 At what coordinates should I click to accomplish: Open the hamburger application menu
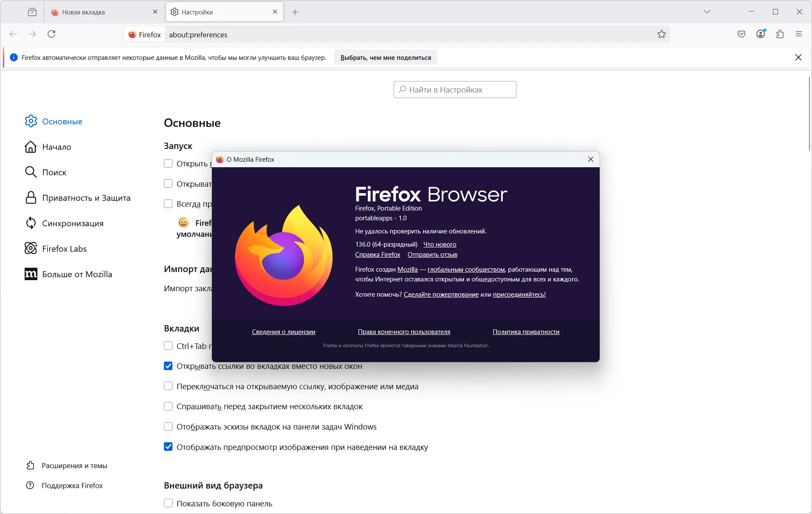(x=799, y=34)
